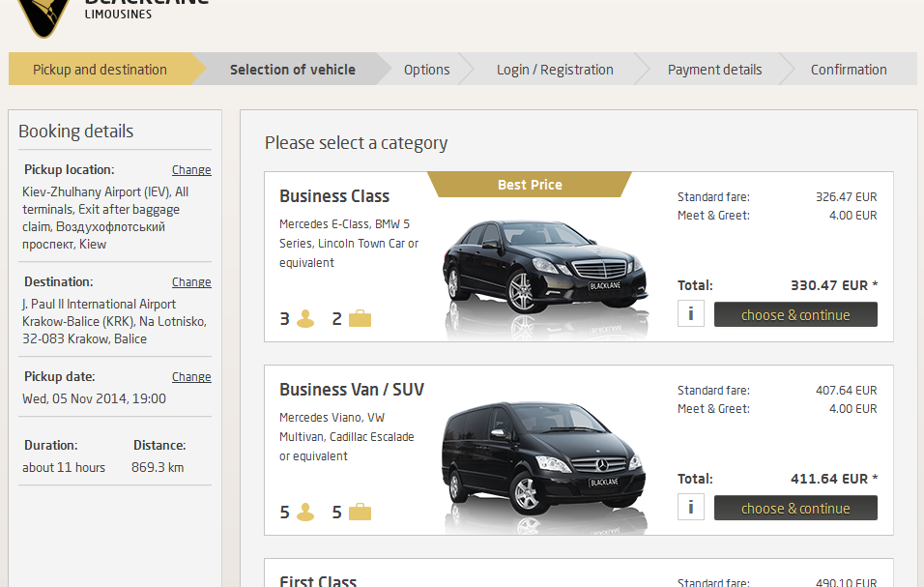Click the Please select a category heading
924x587 pixels.
[x=356, y=142]
